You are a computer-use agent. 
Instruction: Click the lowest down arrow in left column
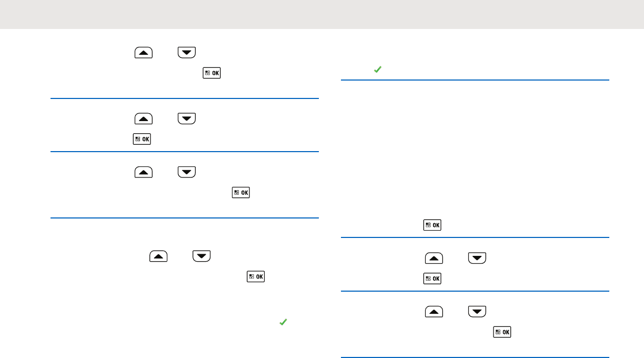202,256
